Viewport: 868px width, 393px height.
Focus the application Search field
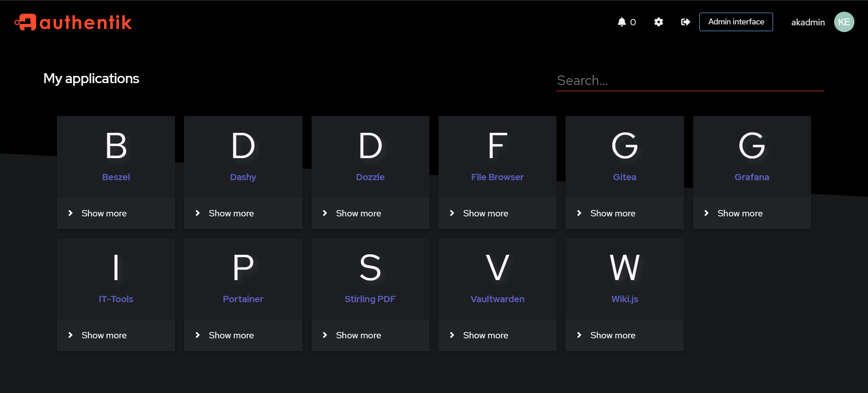tap(690, 80)
